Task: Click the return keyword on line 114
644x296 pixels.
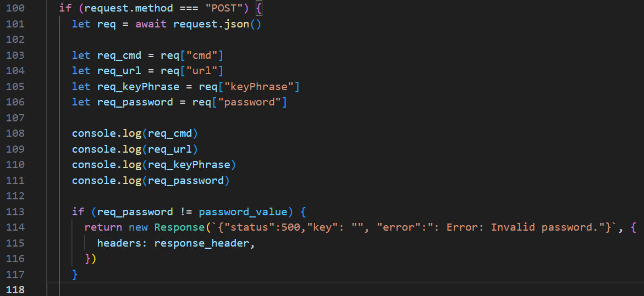Action: pyautogui.click(x=104, y=227)
